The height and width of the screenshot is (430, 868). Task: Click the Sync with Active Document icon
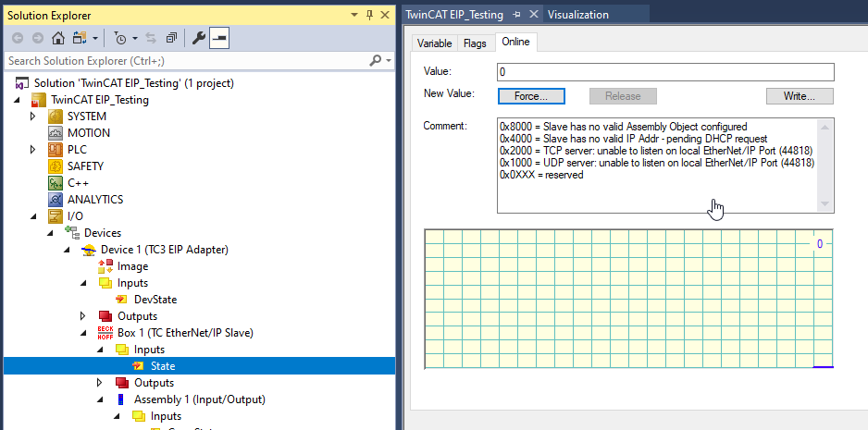pyautogui.click(x=151, y=38)
